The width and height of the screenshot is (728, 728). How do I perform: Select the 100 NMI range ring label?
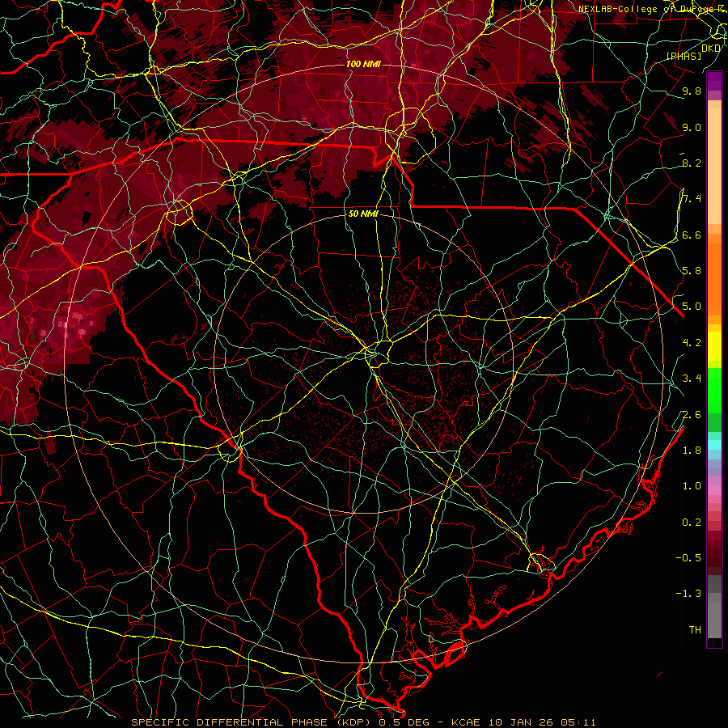[363, 64]
